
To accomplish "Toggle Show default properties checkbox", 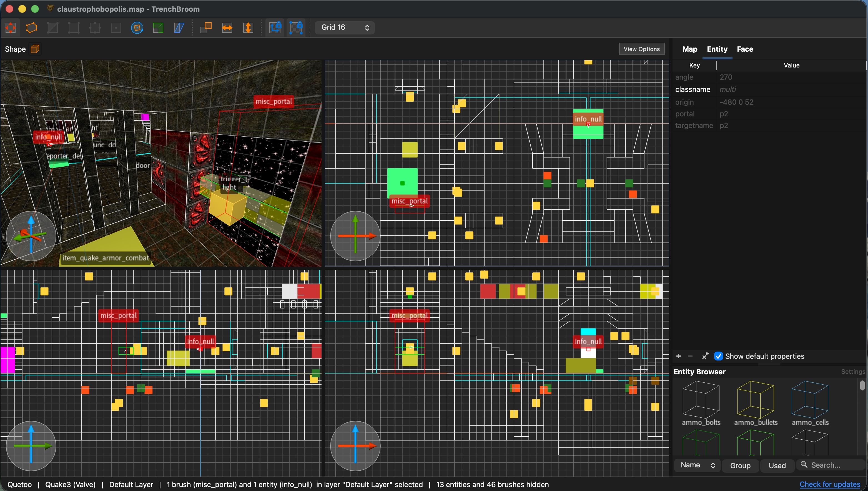I will [x=718, y=356].
